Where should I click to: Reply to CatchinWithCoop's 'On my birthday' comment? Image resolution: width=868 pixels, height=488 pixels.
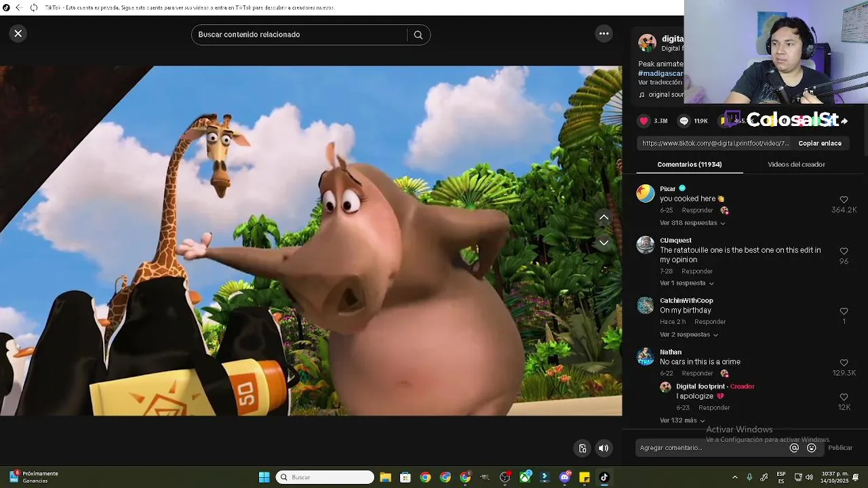710,322
